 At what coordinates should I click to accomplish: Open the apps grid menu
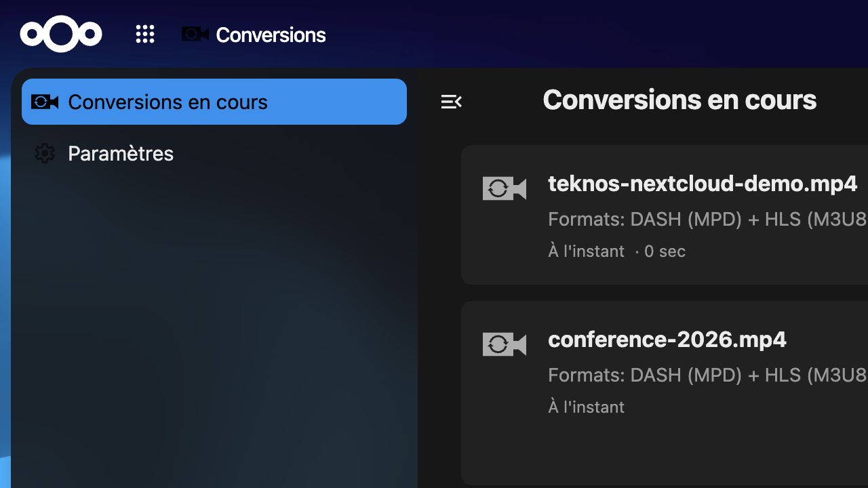tap(145, 35)
